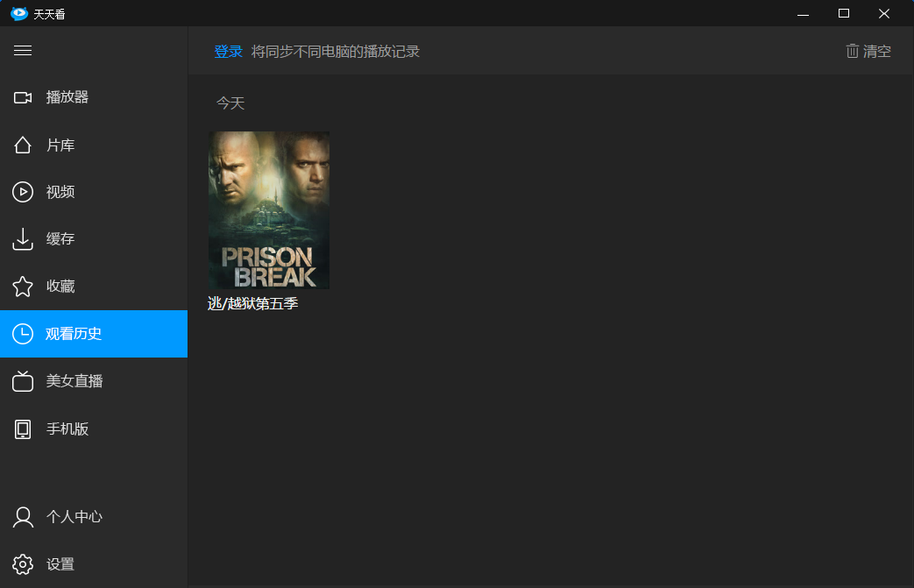Screen dimensions: 914x588
Task: Minimize the 天天看 window
Action: pyautogui.click(x=803, y=14)
